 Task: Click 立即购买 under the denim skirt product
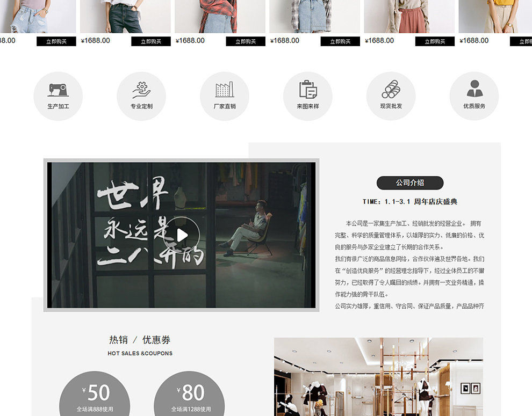pyautogui.click(x=340, y=41)
